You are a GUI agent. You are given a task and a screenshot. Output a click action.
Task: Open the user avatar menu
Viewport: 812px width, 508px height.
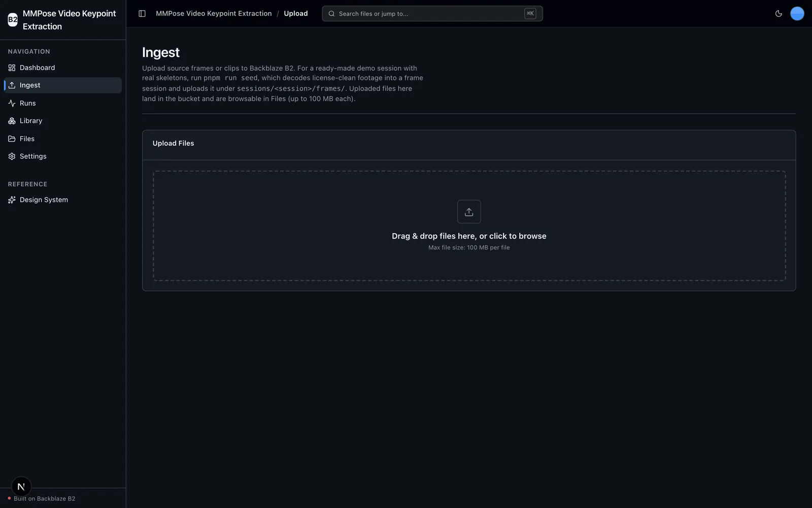[x=797, y=14]
